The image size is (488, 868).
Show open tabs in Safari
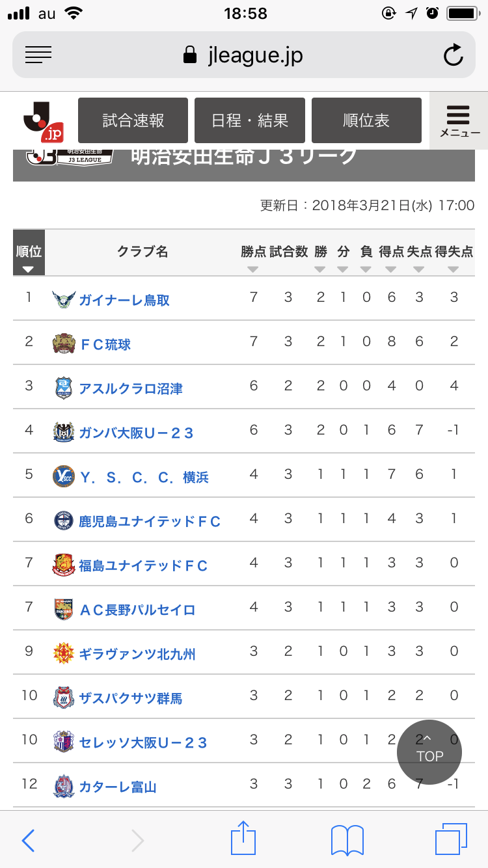coord(451,839)
